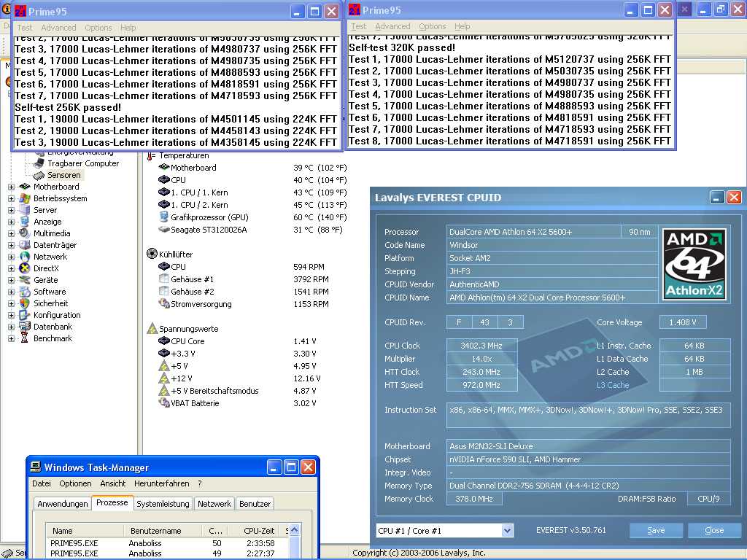Click the Datenbank icon in the tree

pyautogui.click(x=24, y=327)
